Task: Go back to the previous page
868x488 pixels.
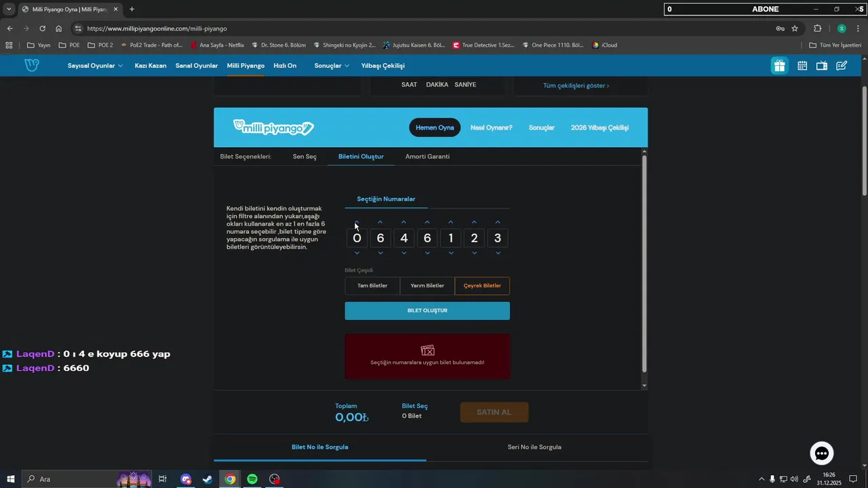Action: (x=9, y=28)
